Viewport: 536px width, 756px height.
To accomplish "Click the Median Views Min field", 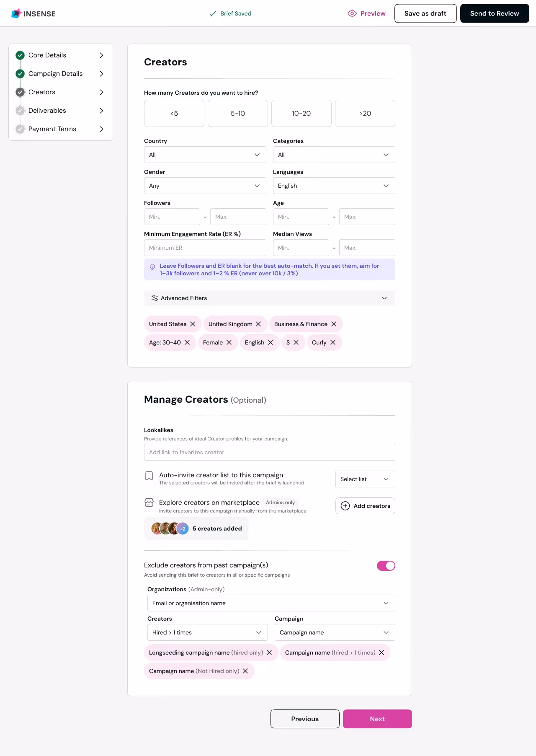I will click(301, 248).
